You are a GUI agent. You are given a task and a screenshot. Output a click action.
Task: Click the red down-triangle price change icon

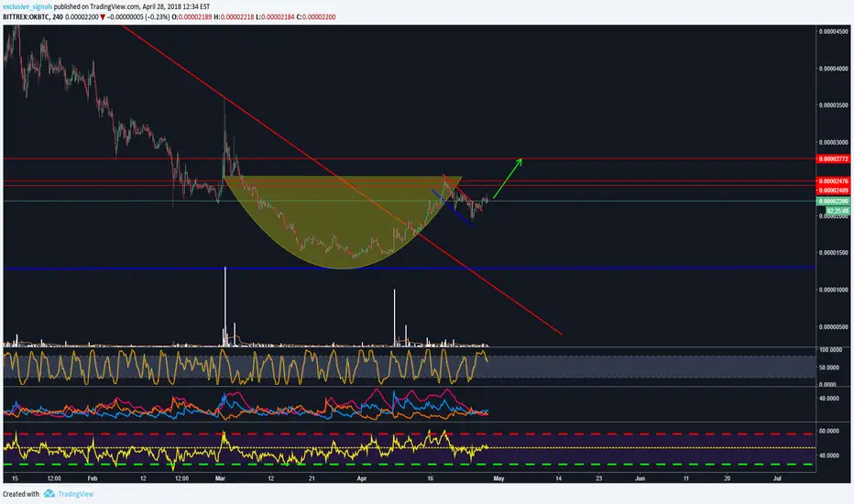[x=103, y=16]
